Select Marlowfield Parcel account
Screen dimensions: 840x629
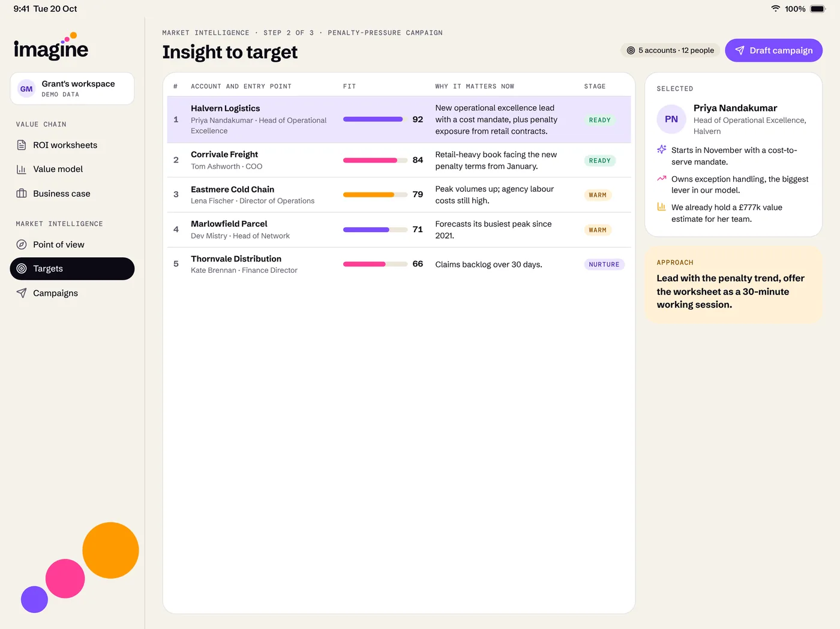[399, 230]
